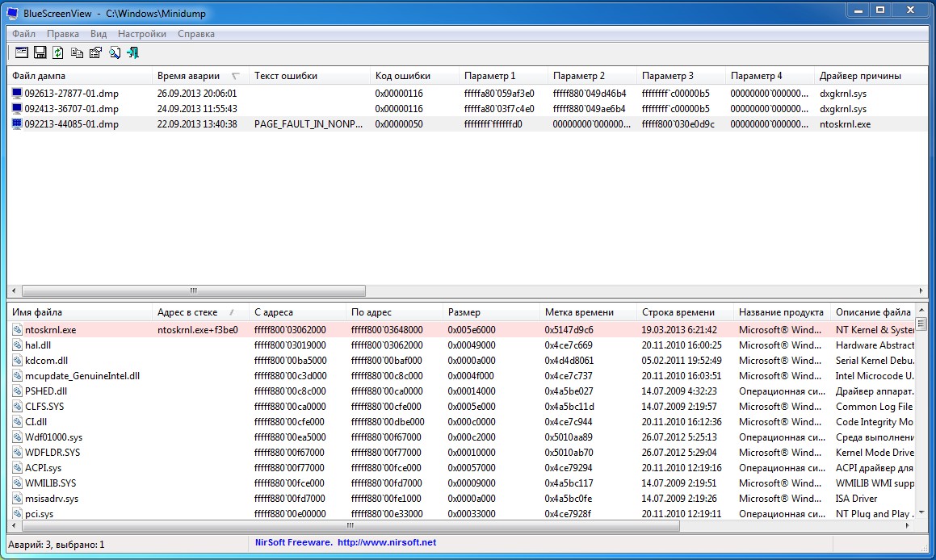The image size is (936, 560).
Task: Sort by Текст ошибки column header
Action: pyautogui.click(x=310, y=76)
